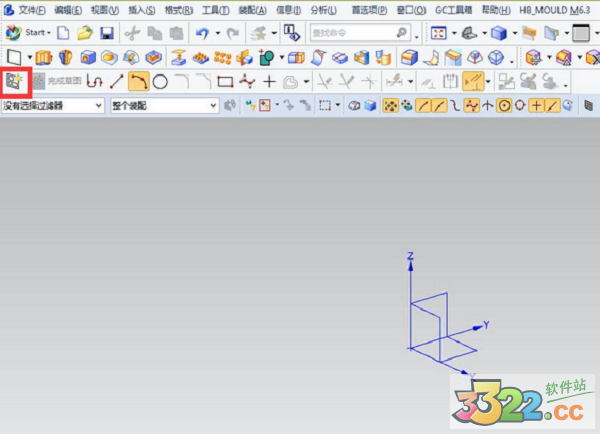The image size is (600, 434).
Task: Open the 插入(S) menu
Action: [142, 10]
